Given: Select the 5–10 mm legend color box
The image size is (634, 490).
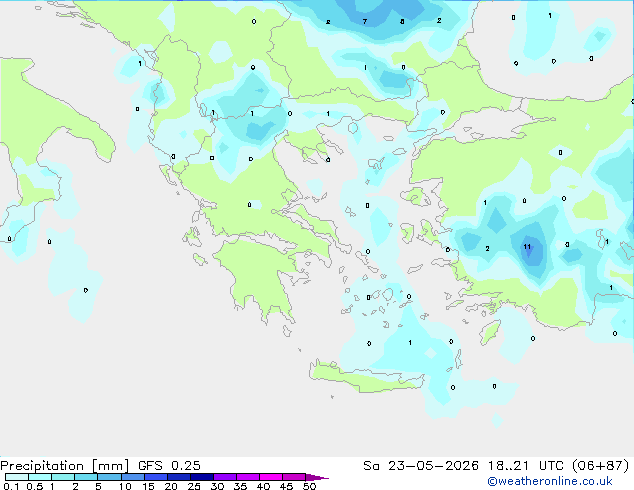Looking at the screenshot, I should [x=109, y=477].
